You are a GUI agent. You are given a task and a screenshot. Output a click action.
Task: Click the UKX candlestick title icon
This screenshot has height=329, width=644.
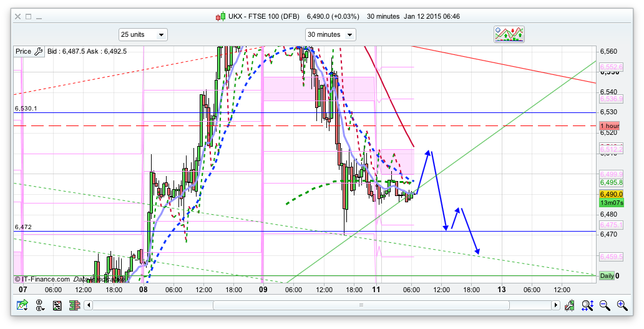point(220,16)
